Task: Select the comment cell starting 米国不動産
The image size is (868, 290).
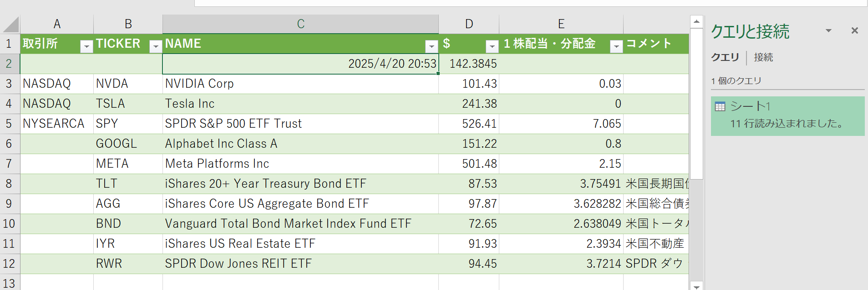Action: pos(656,244)
